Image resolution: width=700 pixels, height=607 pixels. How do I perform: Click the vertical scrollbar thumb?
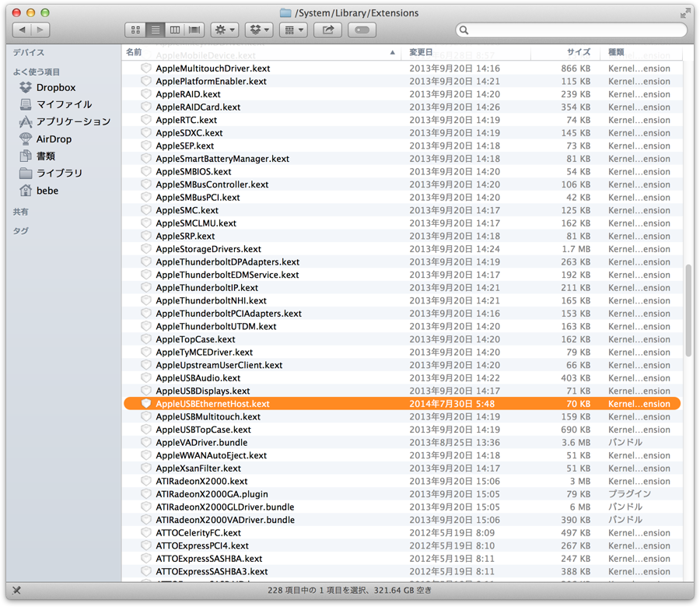(x=688, y=311)
